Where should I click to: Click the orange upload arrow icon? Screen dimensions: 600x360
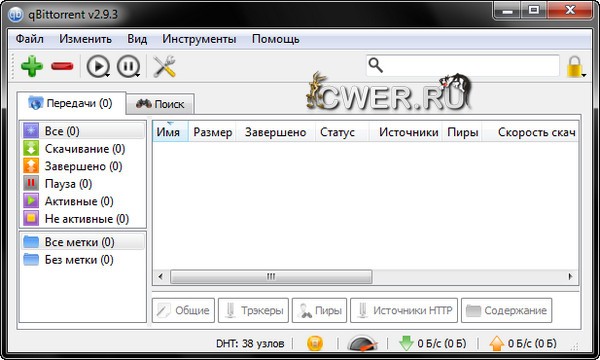coord(496,343)
